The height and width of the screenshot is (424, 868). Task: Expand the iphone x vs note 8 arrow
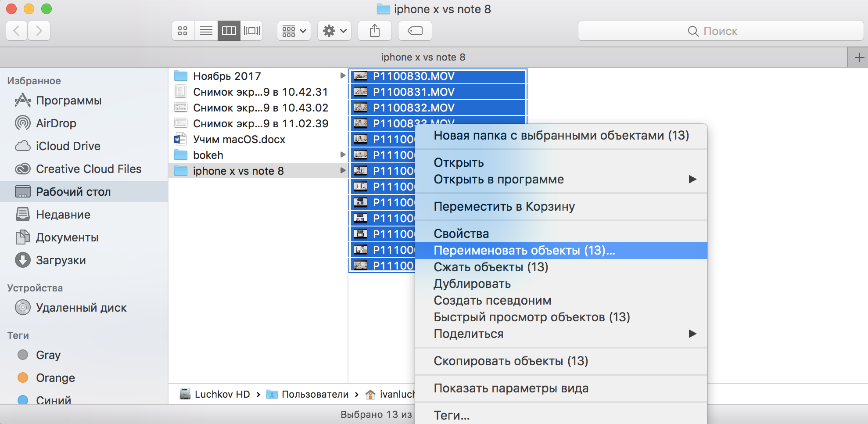[x=343, y=170]
